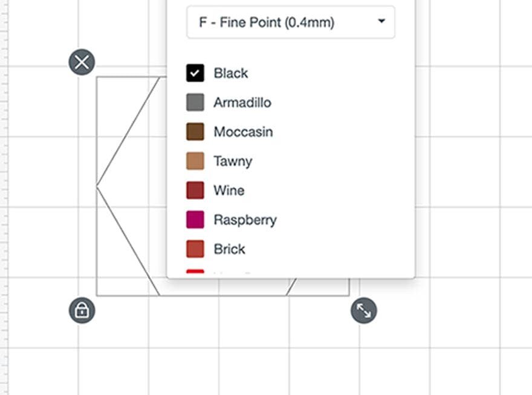Image resolution: width=532 pixels, height=395 pixels.
Task: Expand the F - Fine Point (0.4mm) selector
Action: [x=290, y=22]
